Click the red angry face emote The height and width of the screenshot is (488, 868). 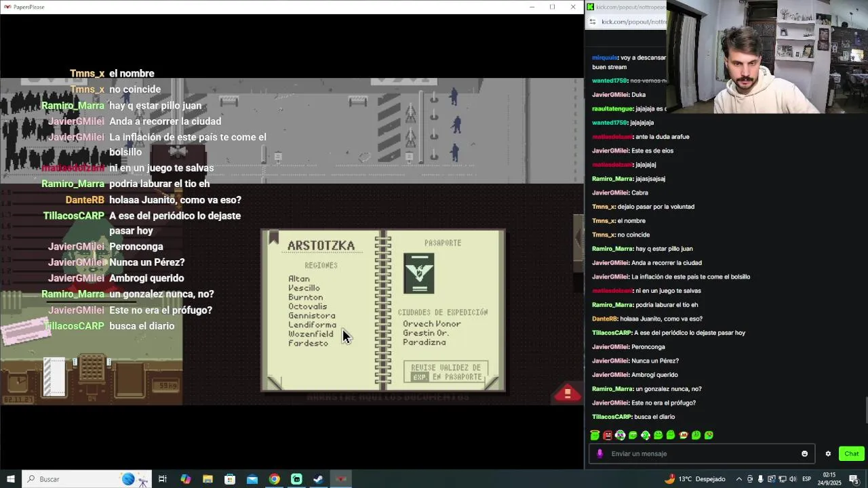point(608,435)
